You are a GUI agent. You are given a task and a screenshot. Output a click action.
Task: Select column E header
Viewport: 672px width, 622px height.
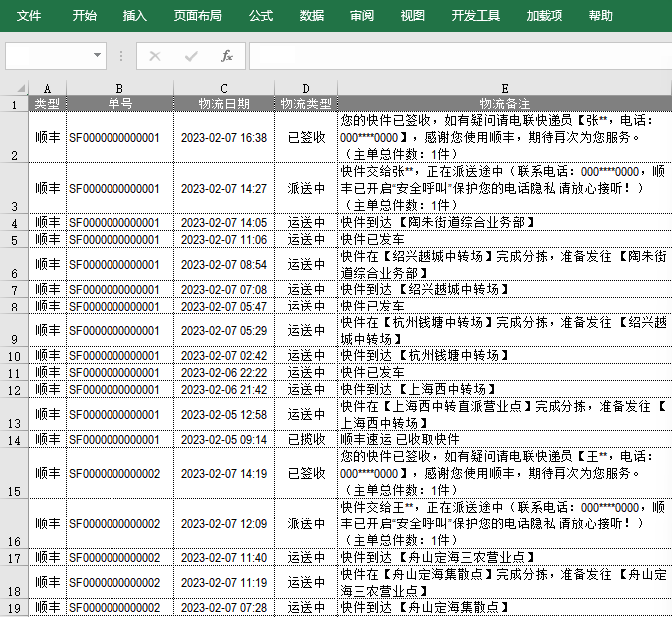coord(505,88)
